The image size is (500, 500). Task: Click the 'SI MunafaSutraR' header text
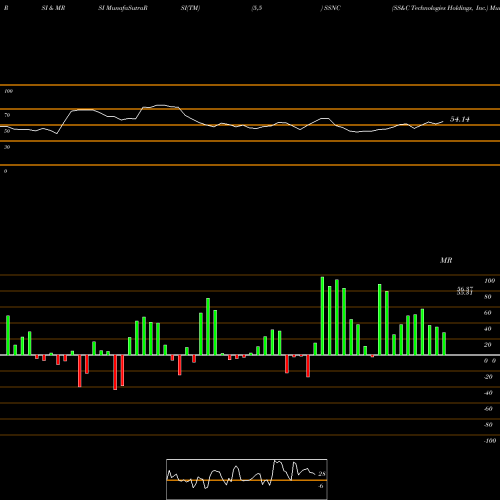click(x=123, y=8)
